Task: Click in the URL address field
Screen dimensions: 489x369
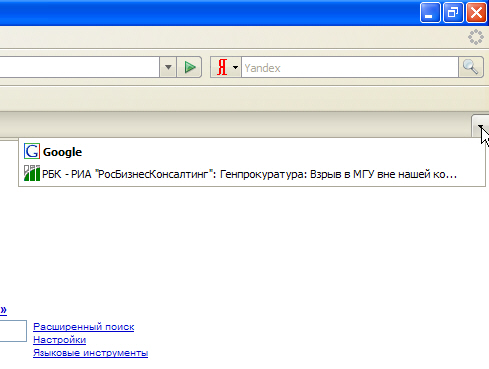Action: tap(79, 67)
